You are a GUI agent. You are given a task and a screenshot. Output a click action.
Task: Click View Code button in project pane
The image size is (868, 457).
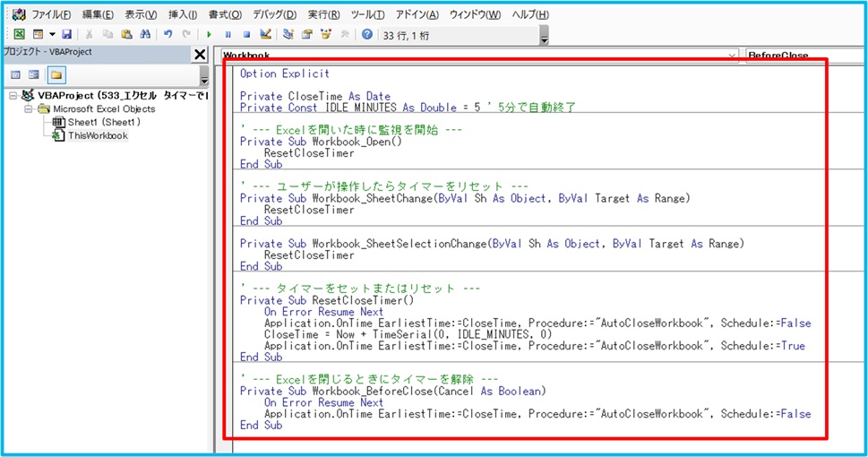pos(16,74)
